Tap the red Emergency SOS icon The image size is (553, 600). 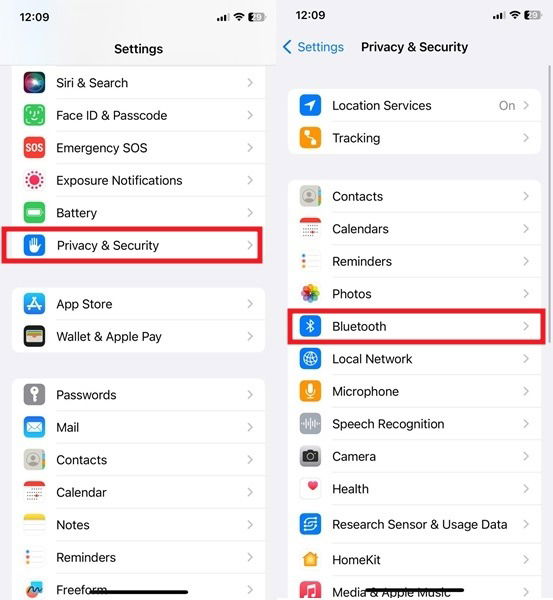(x=34, y=148)
